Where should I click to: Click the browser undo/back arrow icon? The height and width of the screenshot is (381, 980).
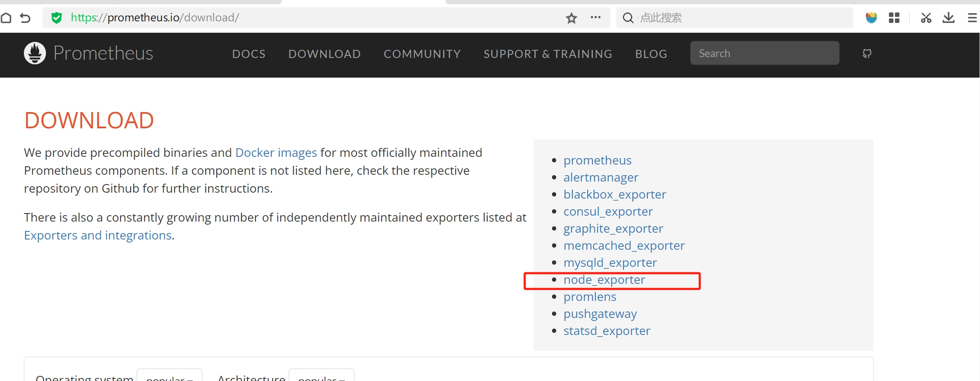tap(26, 18)
